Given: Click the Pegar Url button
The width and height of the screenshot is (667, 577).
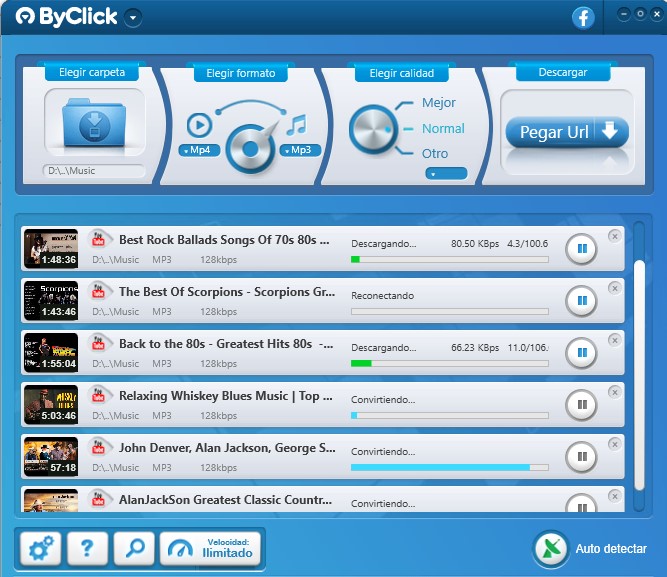Looking at the screenshot, I should click(566, 132).
